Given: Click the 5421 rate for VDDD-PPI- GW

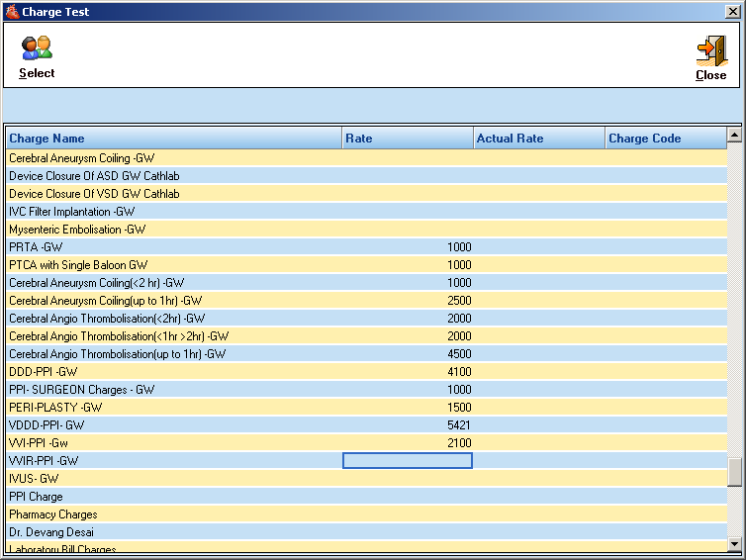Looking at the screenshot, I should 458,425.
